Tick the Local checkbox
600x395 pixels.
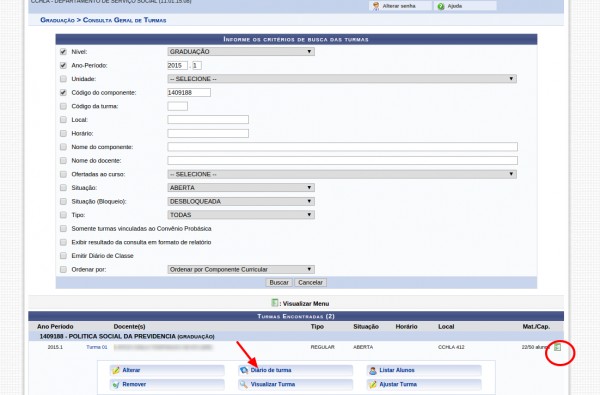click(63, 120)
